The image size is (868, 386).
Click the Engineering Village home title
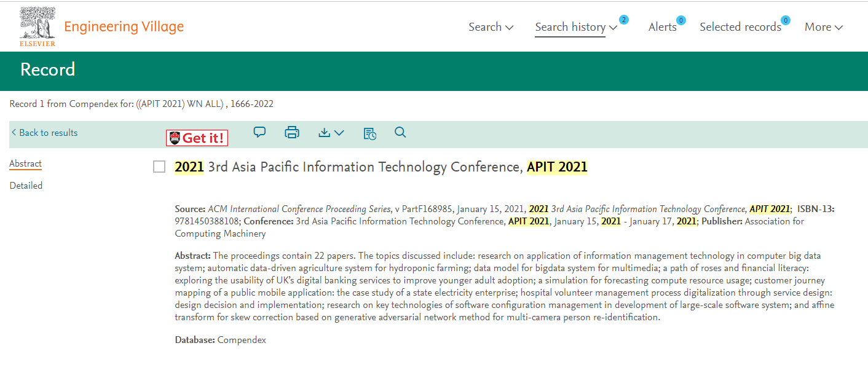(124, 27)
